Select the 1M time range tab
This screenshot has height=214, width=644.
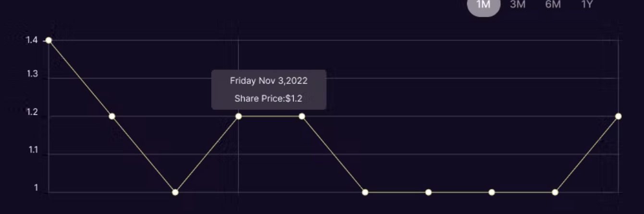483,5
